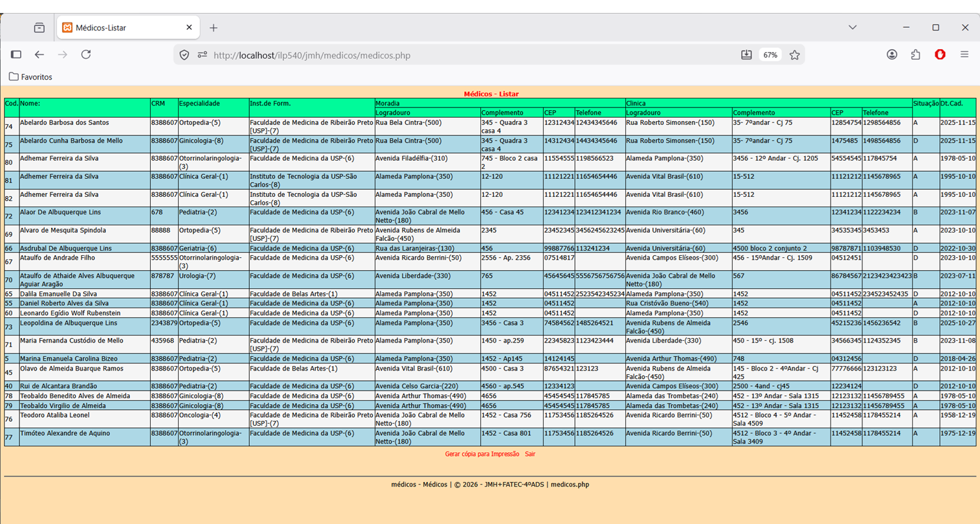Open the browser hamburger menu
Viewport: 980px width, 524px height.
(964, 55)
